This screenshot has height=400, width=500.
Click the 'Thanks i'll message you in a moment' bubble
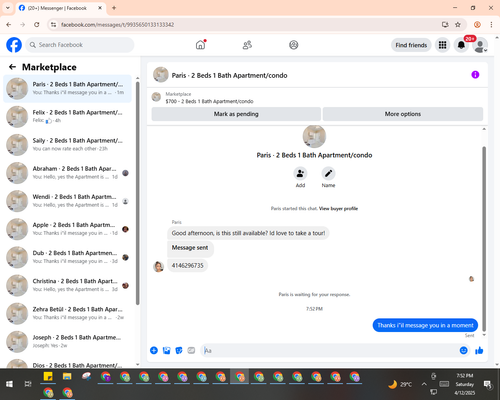tap(425, 325)
